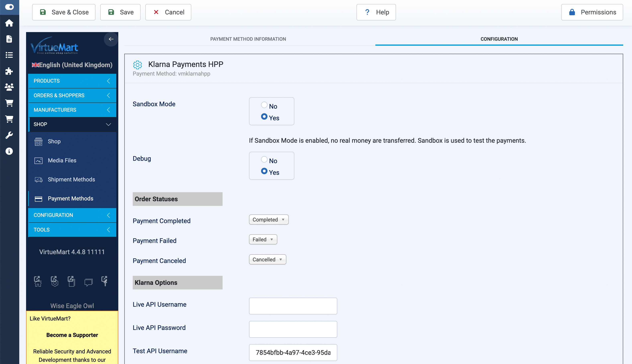Open the Menus list icon in sidebar
Viewport: 632px width, 364px height.
[9, 55]
